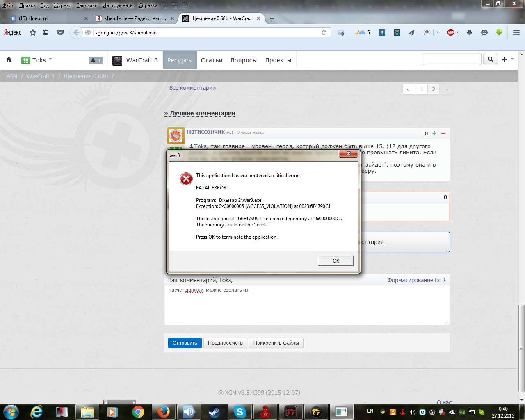Viewport: 525px width, 420px height.
Task: Open notifications bell with 1 alert
Action: (96, 60)
